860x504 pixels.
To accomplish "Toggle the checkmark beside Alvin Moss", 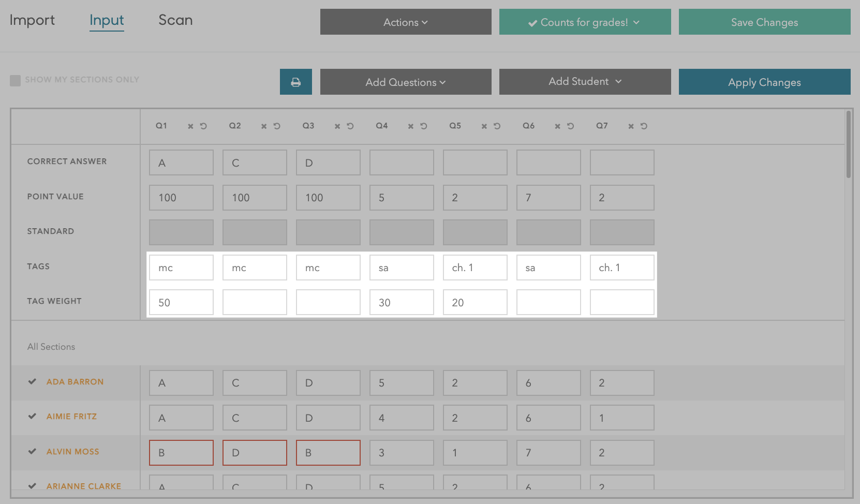I will [32, 451].
